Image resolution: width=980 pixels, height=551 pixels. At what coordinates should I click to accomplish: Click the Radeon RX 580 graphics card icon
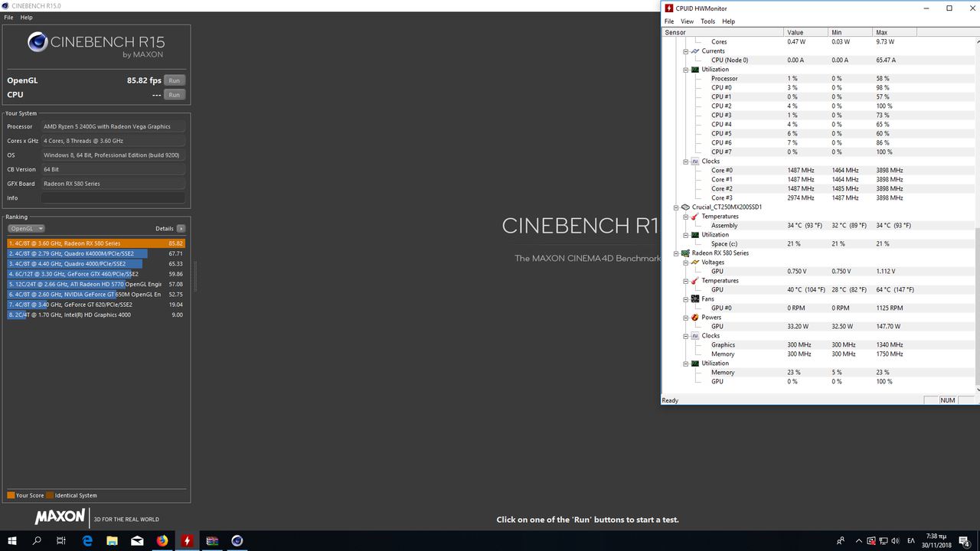pyautogui.click(x=685, y=253)
